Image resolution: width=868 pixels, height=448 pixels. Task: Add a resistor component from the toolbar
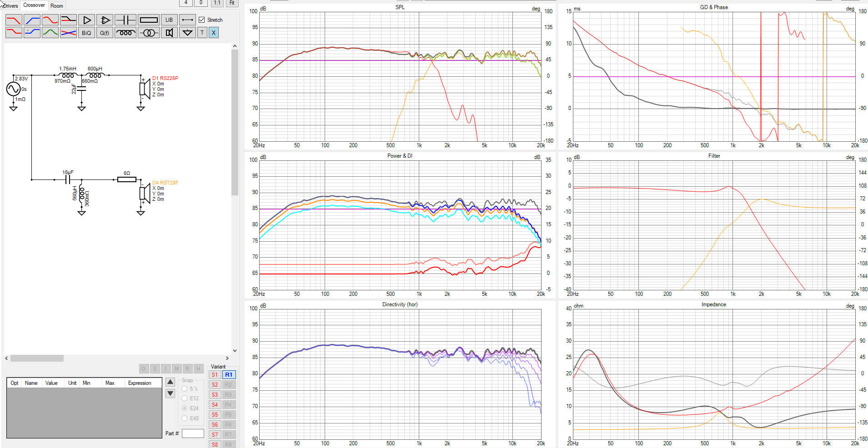click(x=149, y=20)
